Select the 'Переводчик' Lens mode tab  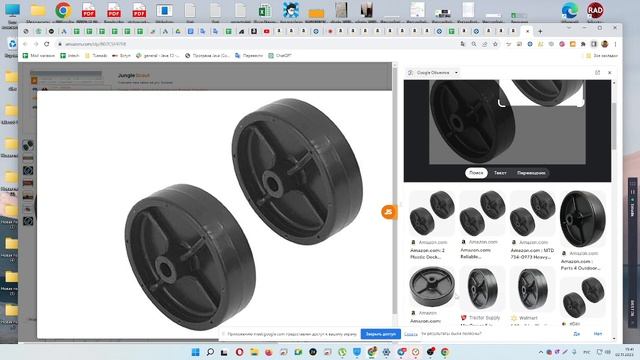(x=531, y=173)
